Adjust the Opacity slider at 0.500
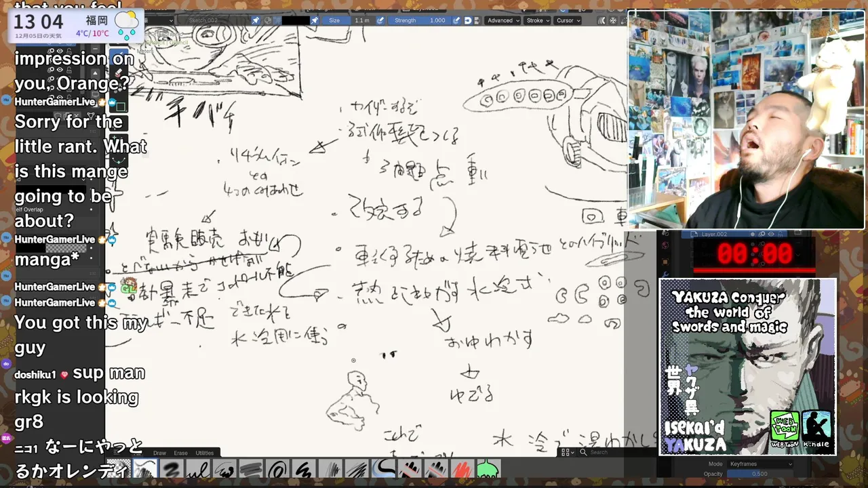 tap(759, 474)
